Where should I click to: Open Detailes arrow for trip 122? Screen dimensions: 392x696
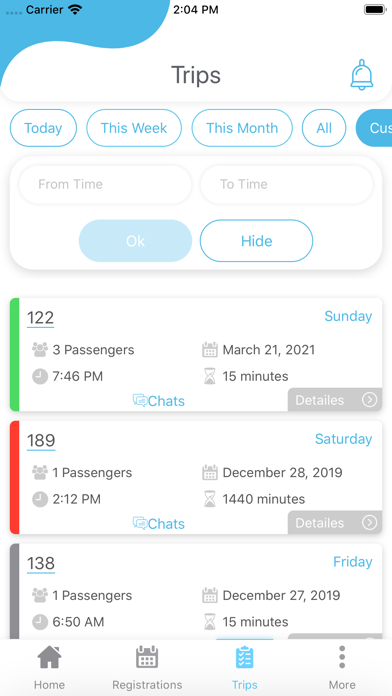[369, 400]
